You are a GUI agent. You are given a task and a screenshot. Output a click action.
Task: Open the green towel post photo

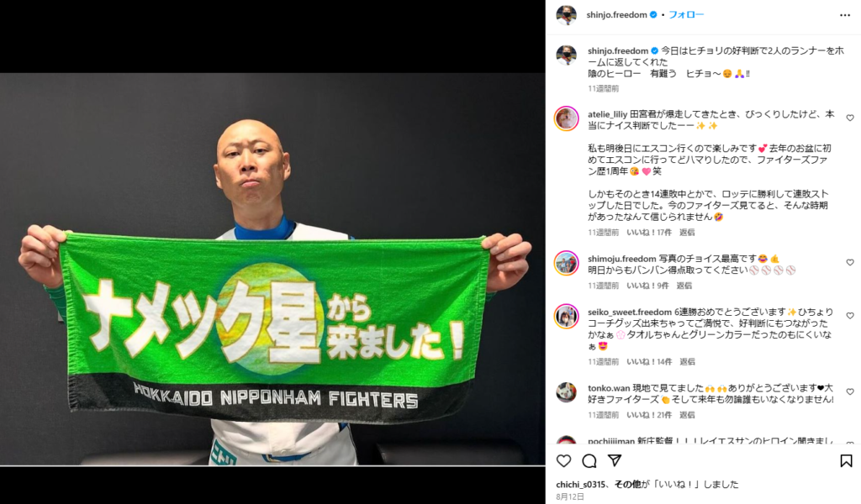tap(272, 270)
